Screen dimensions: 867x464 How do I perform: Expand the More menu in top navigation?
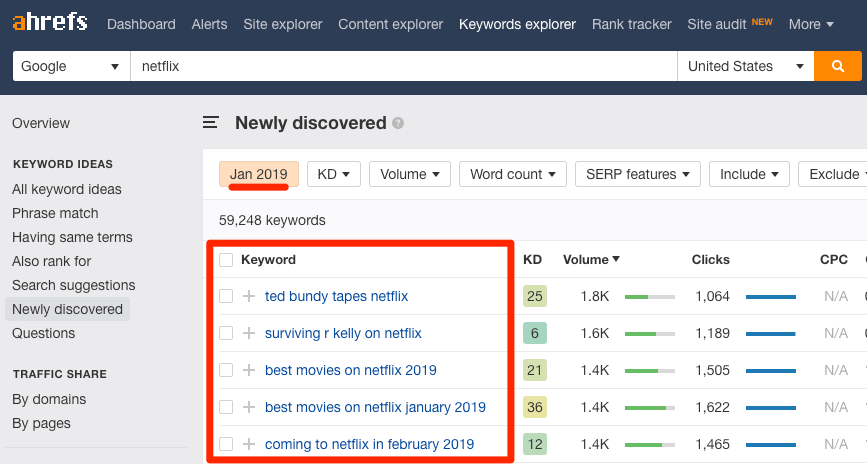pos(811,24)
